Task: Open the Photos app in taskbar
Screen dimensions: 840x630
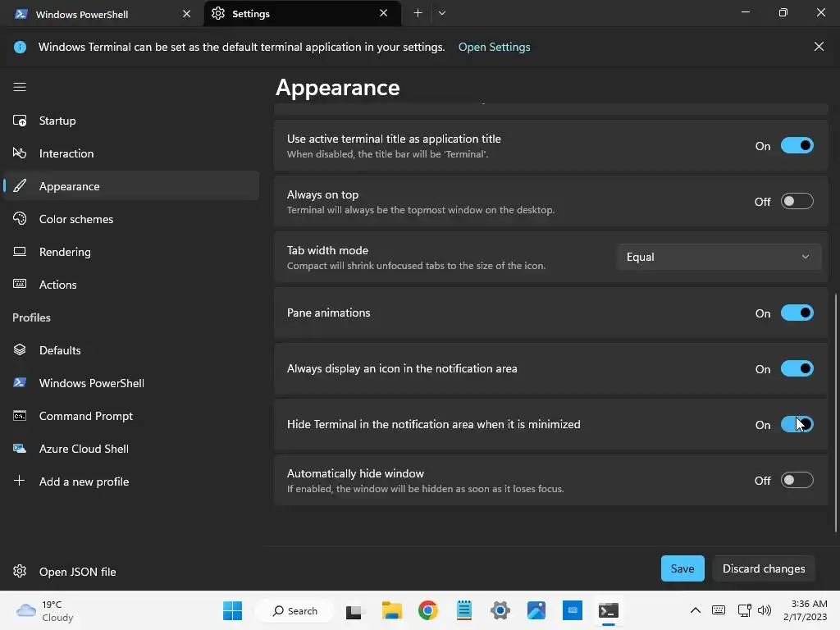Action: pyautogui.click(x=536, y=610)
